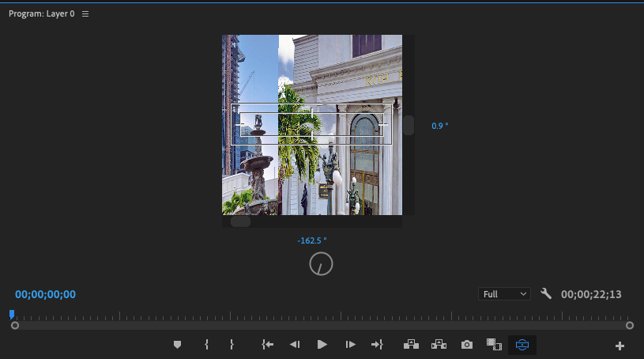Click the vertical VR tilt scrollbar thumb
Screen dimensions: 644x359
409,126
